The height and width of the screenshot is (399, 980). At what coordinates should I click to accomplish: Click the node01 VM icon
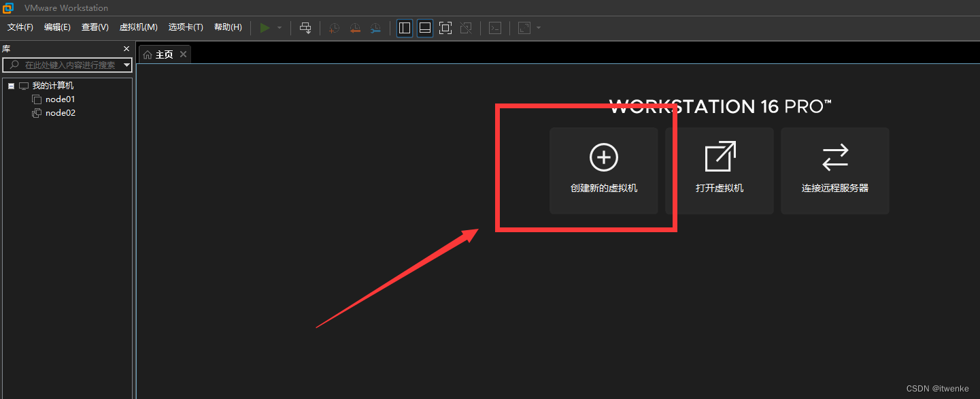pyautogui.click(x=37, y=99)
